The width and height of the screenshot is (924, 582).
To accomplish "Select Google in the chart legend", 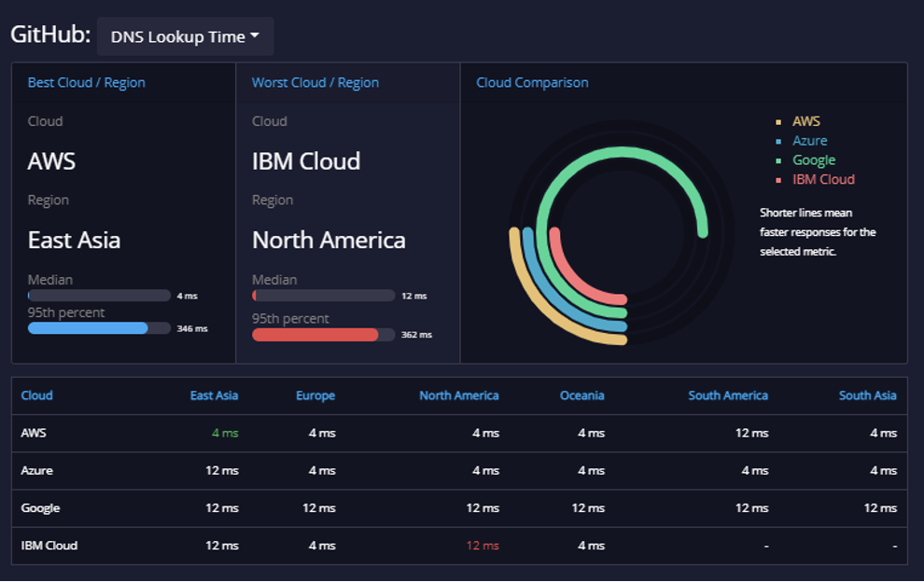I will 814,160.
